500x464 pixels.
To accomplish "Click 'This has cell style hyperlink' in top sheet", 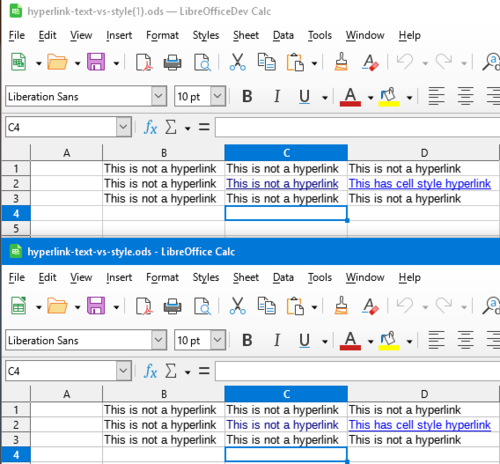I will [420, 184].
